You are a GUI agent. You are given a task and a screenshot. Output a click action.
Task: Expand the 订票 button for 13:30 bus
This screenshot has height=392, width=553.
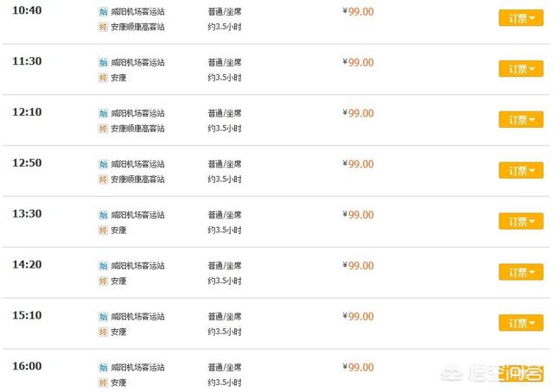521,221
